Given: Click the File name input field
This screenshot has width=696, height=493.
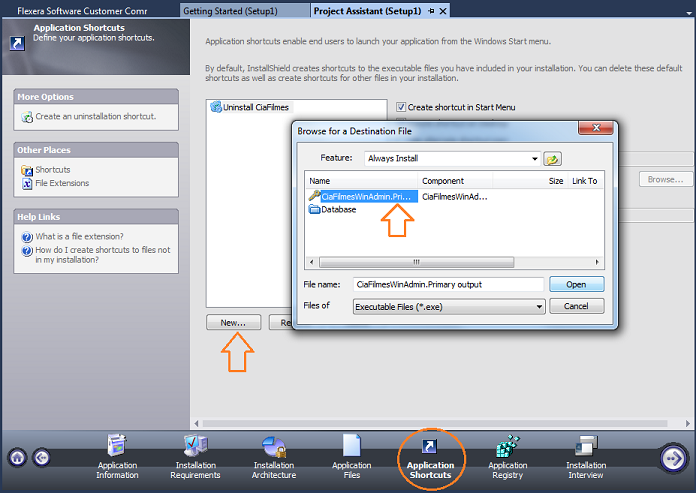Looking at the screenshot, I should coord(448,284).
